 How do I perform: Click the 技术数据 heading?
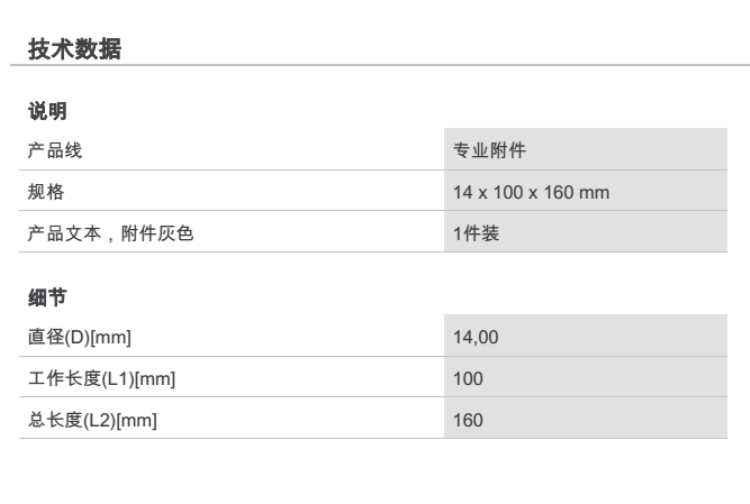click(x=74, y=49)
